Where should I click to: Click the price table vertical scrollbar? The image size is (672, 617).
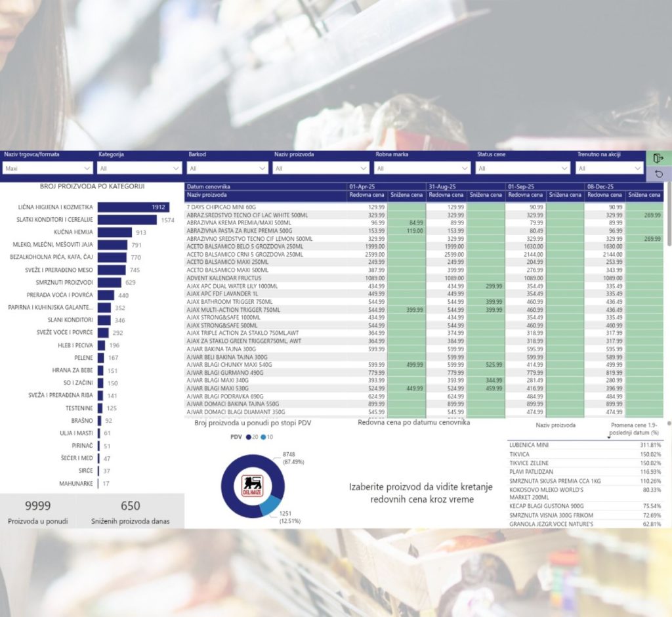click(669, 223)
